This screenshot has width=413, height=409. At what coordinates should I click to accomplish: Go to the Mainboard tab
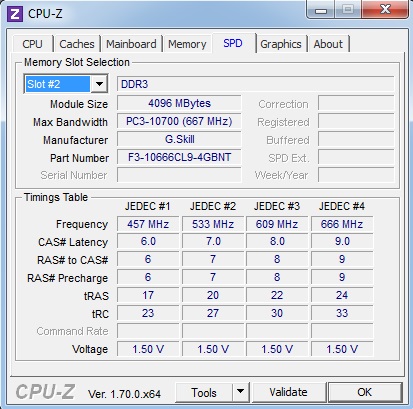tap(131, 44)
